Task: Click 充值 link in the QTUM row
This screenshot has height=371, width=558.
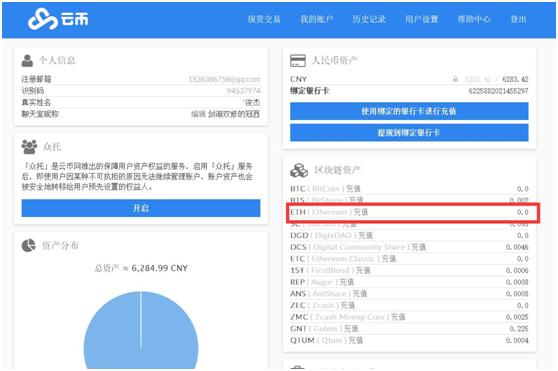Action: (x=356, y=340)
